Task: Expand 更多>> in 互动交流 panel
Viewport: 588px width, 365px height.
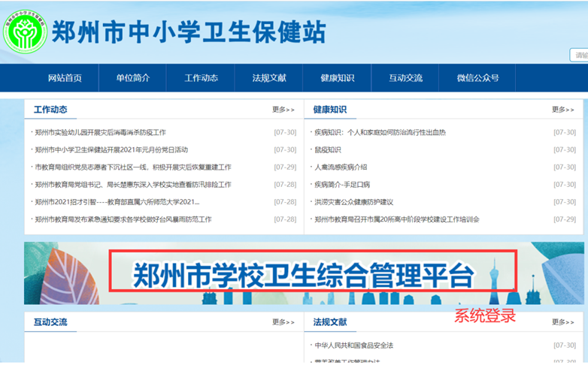Action: (283, 322)
